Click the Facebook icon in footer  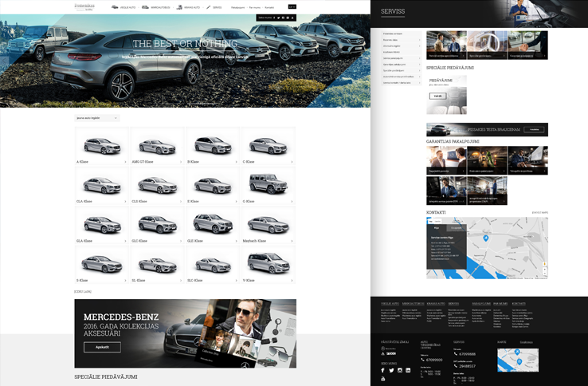(383, 370)
